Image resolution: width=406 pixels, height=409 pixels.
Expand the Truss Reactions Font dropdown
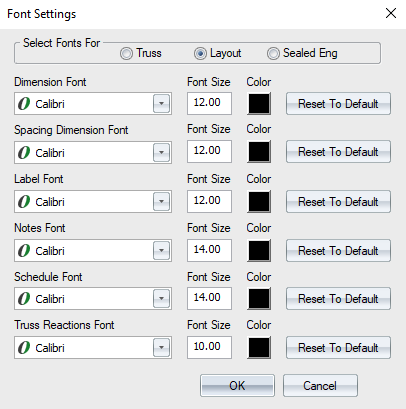click(161, 348)
